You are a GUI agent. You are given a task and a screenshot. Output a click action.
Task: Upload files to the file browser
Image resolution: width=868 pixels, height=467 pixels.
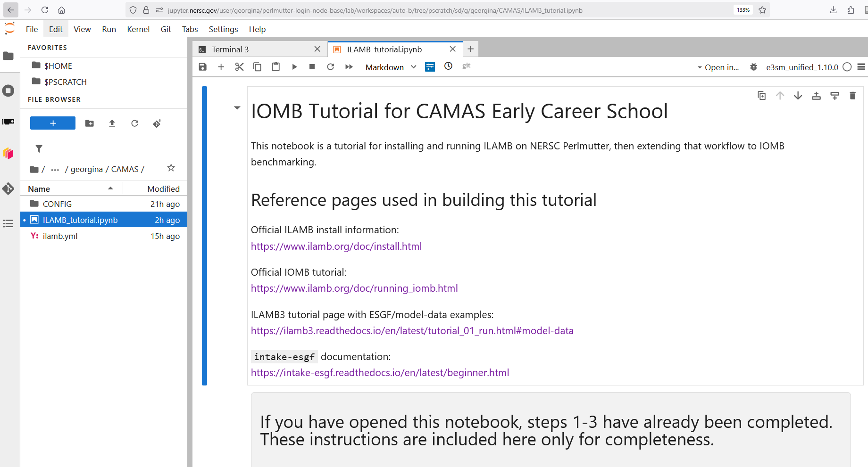[x=112, y=123]
